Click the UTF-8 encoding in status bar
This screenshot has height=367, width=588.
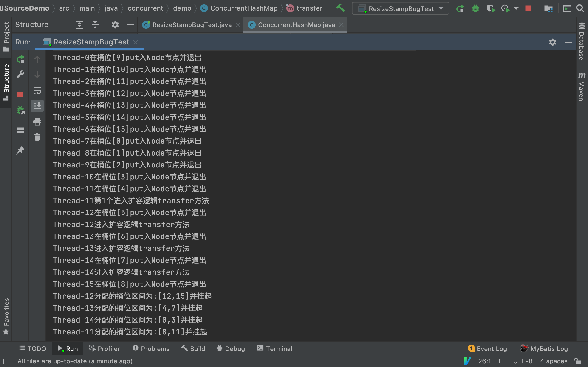pos(523,361)
